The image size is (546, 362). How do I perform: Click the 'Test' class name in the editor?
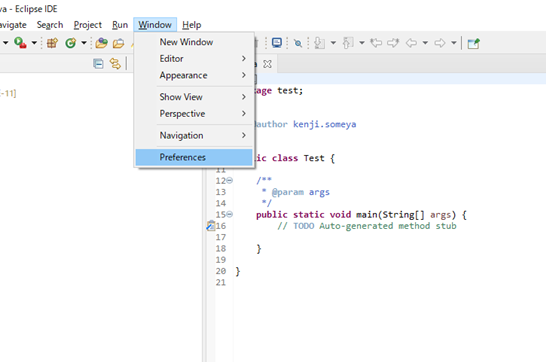point(314,158)
